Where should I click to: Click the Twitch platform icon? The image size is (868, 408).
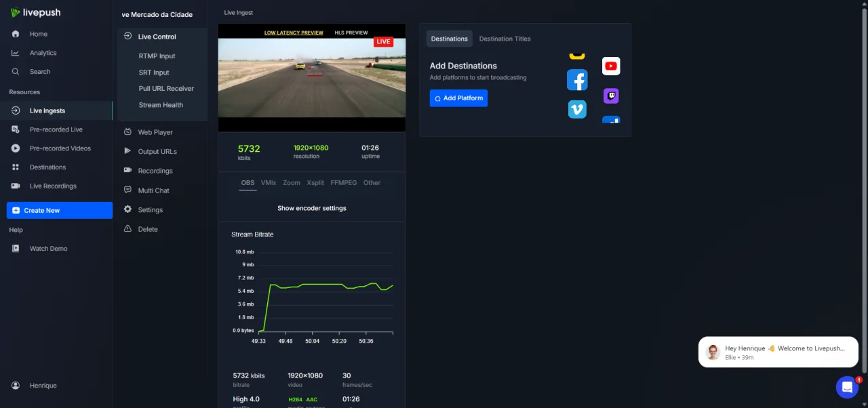[611, 96]
